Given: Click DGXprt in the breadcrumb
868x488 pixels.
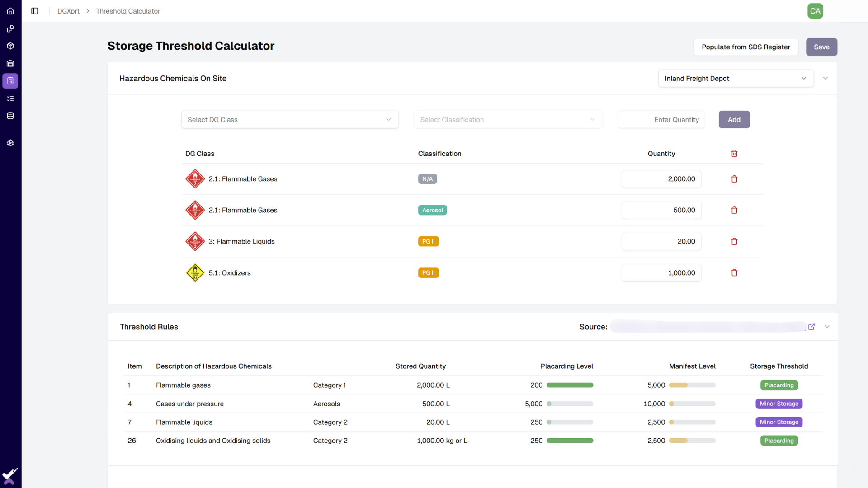Looking at the screenshot, I should tap(68, 11).
